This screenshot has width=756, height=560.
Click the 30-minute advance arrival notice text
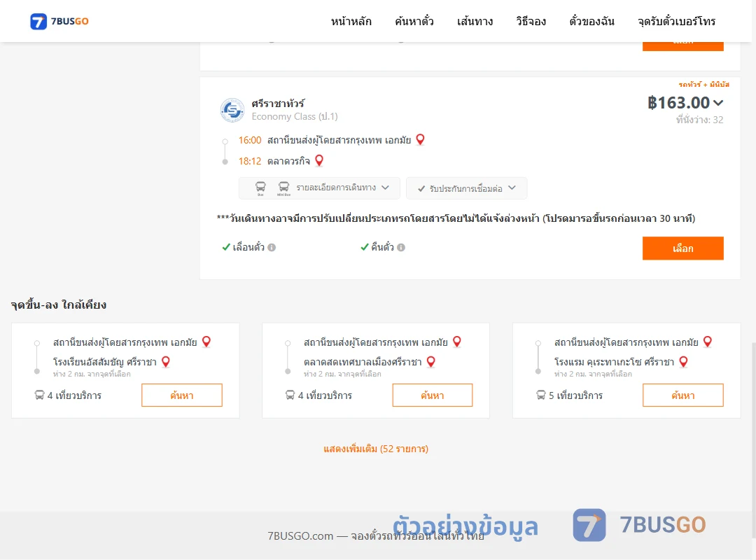click(456, 218)
